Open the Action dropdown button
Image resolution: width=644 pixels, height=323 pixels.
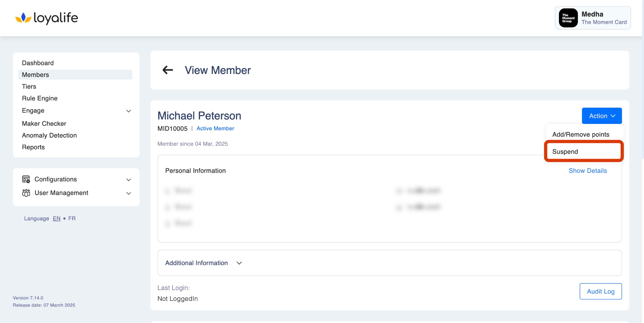pyautogui.click(x=601, y=116)
